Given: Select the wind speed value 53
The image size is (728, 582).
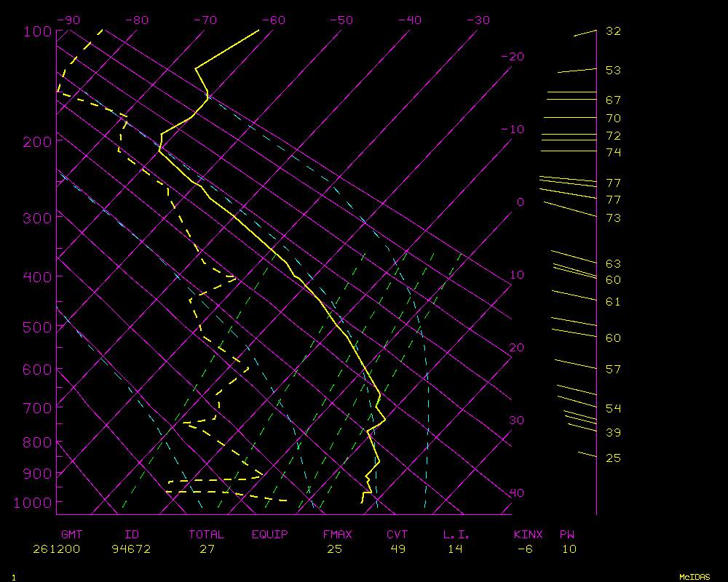Looking at the screenshot, I should pyautogui.click(x=613, y=71).
